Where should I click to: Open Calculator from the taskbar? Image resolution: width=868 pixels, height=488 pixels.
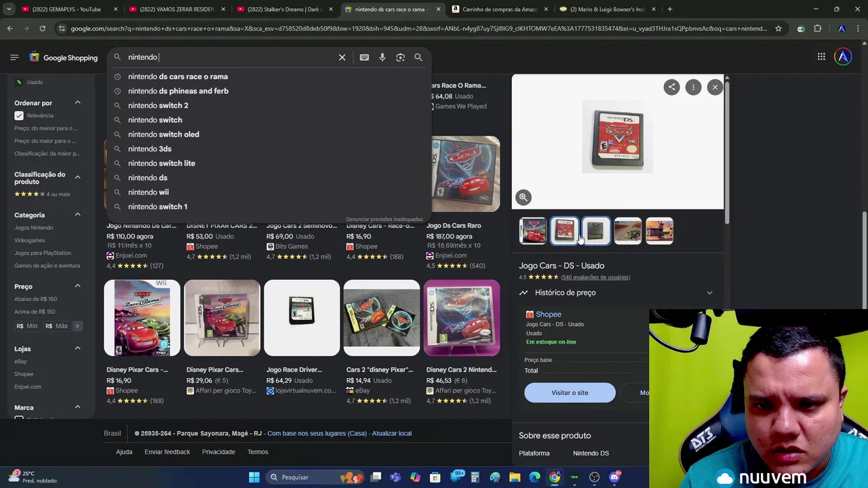coord(475,477)
